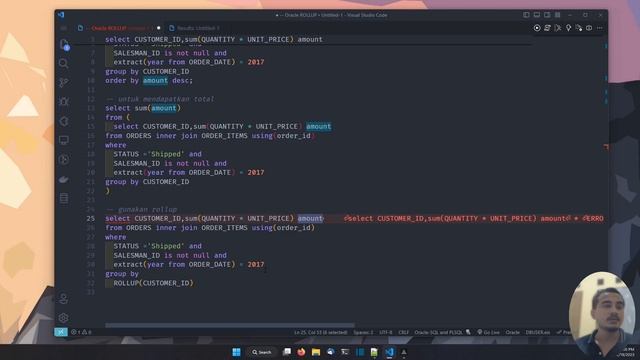Viewport: 640px width, 360px height.
Task: Click the Oracle connection status bar item
Action: (513, 332)
